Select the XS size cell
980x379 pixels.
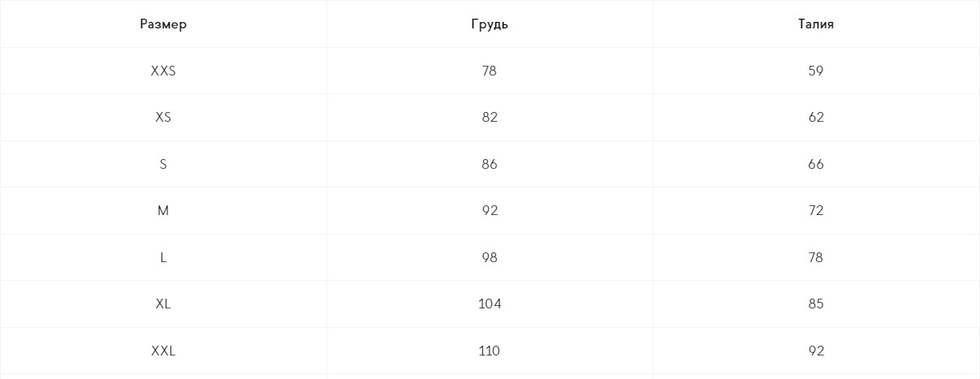pyautogui.click(x=163, y=118)
